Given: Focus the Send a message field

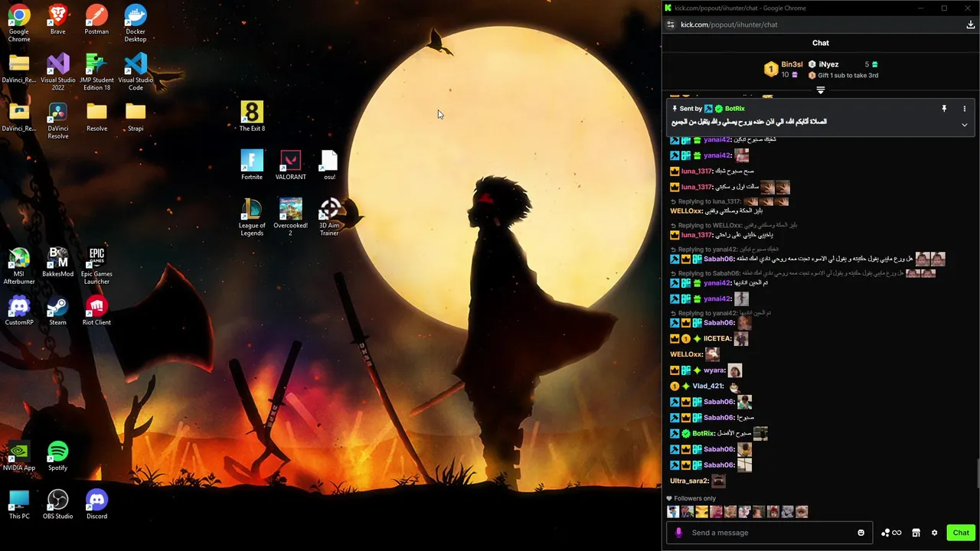Looking at the screenshot, I should 771,533.
